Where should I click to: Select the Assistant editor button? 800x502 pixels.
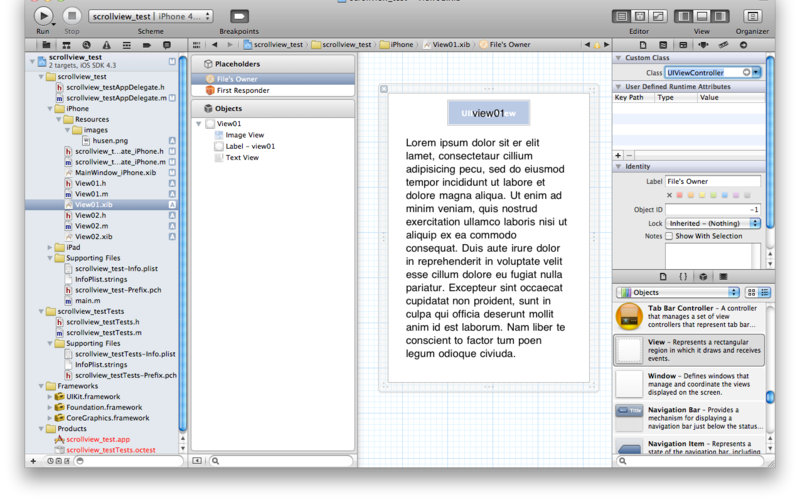pyautogui.click(x=640, y=16)
